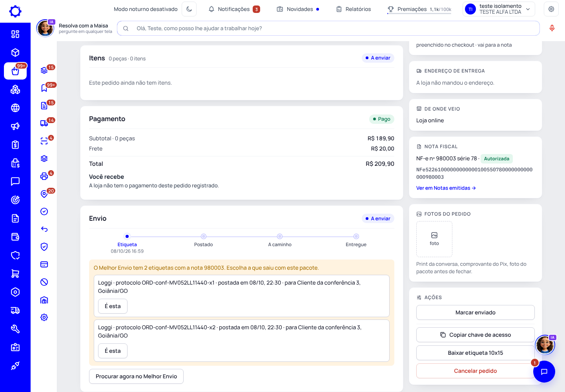Click the return arrow icon in the submenu
The width and height of the screenshot is (565, 392).
(44, 229)
